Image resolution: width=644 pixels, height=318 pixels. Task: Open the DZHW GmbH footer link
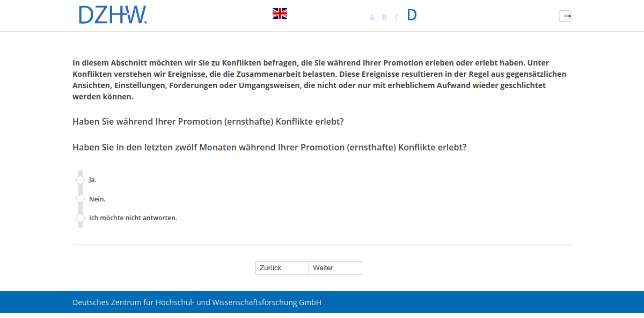(x=196, y=302)
